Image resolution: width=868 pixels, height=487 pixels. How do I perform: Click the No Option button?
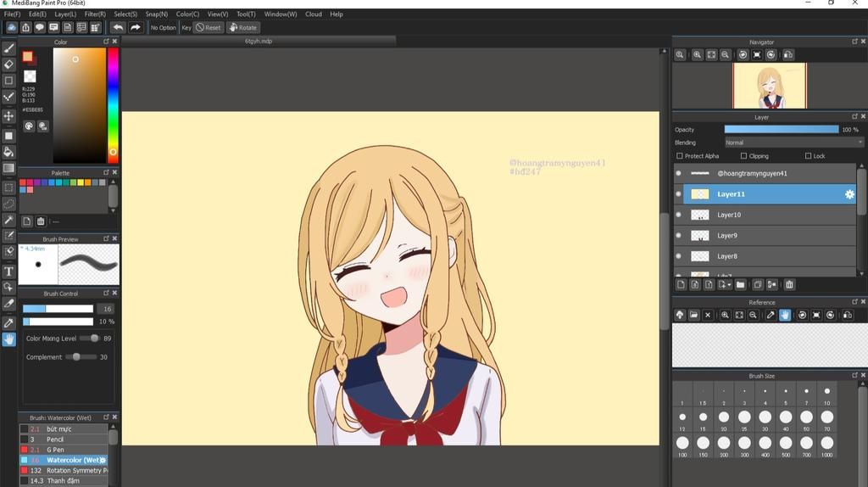pos(164,27)
